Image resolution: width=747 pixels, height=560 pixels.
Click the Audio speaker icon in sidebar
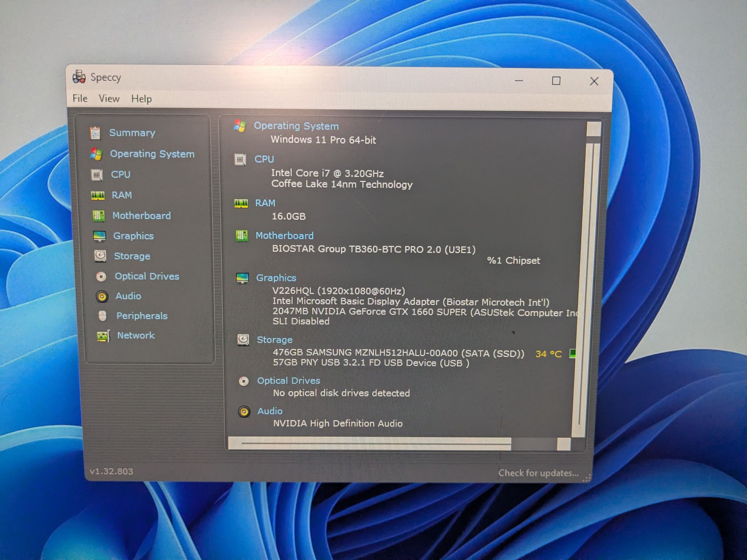click(102, 296)
